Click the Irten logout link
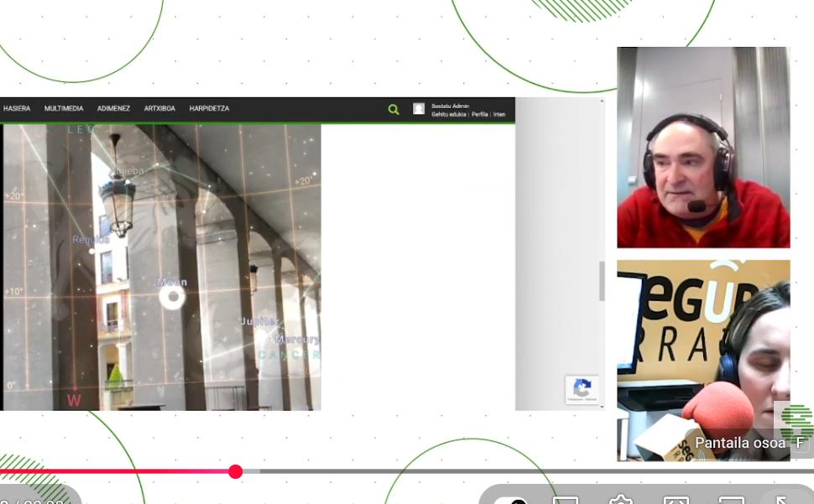Screen dimensions: 814x504 click(499, 114)
